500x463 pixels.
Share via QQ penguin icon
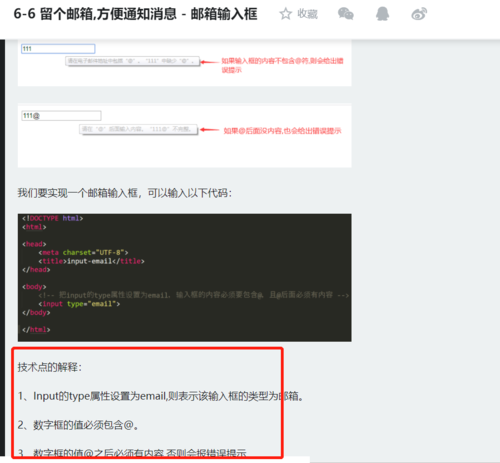pos(382,14)
